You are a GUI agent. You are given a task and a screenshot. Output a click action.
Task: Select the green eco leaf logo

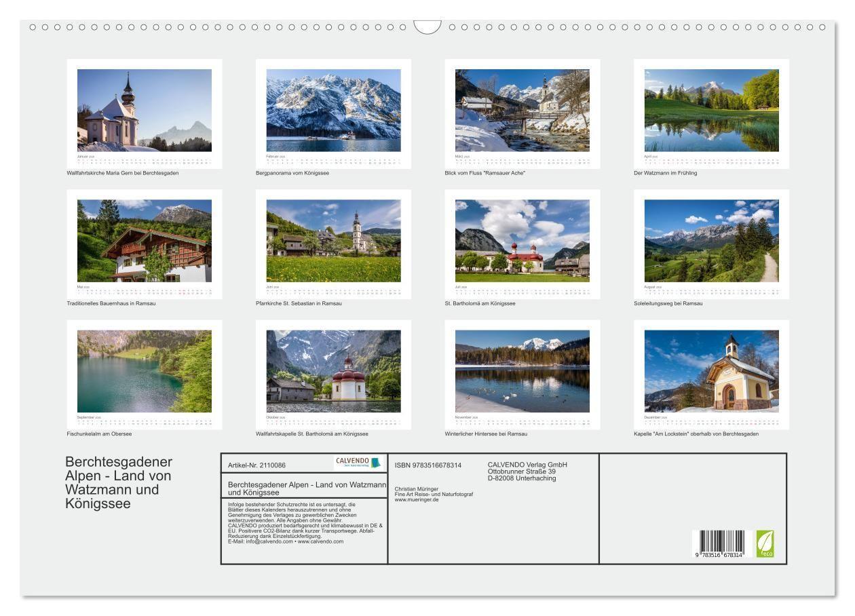tap(765, 543)
